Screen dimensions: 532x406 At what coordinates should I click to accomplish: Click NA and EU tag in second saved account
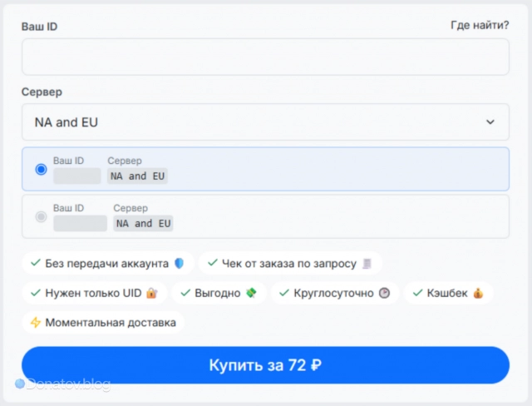143,223
